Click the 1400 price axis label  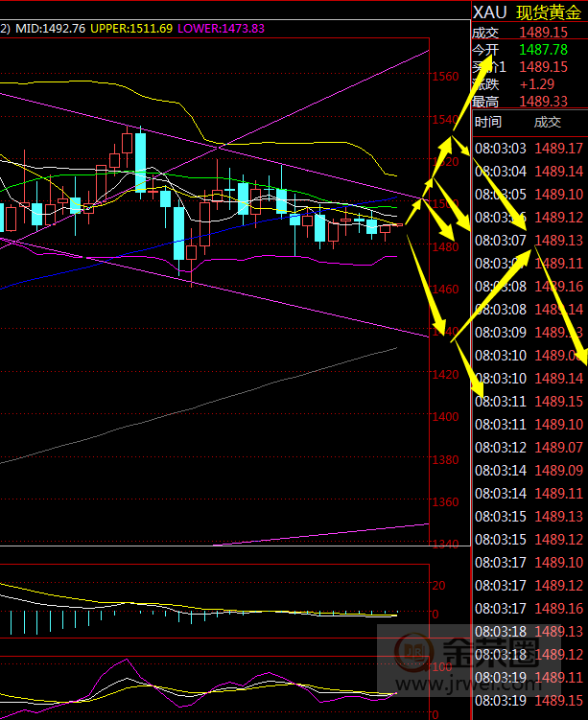coord(446,417)
